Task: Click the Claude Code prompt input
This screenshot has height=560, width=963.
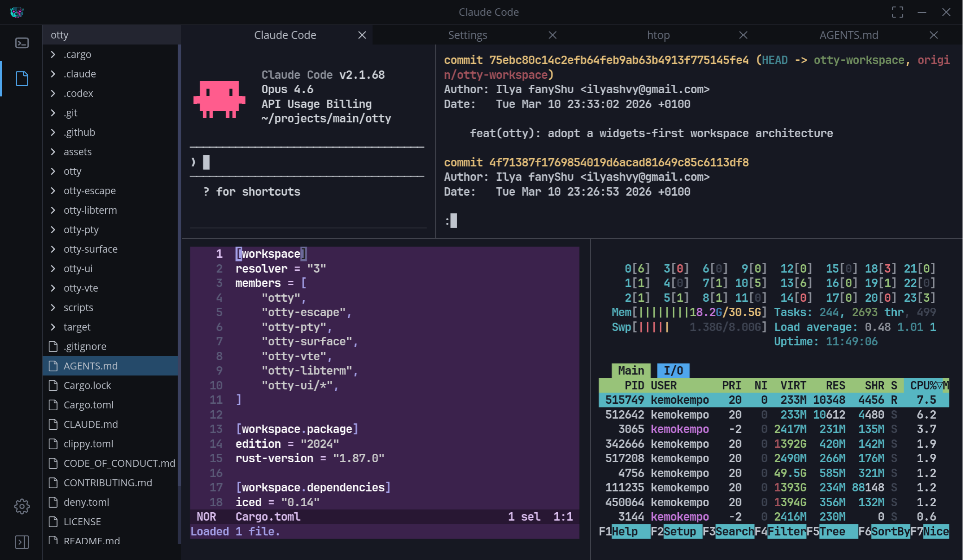Action: click(307, 162)
